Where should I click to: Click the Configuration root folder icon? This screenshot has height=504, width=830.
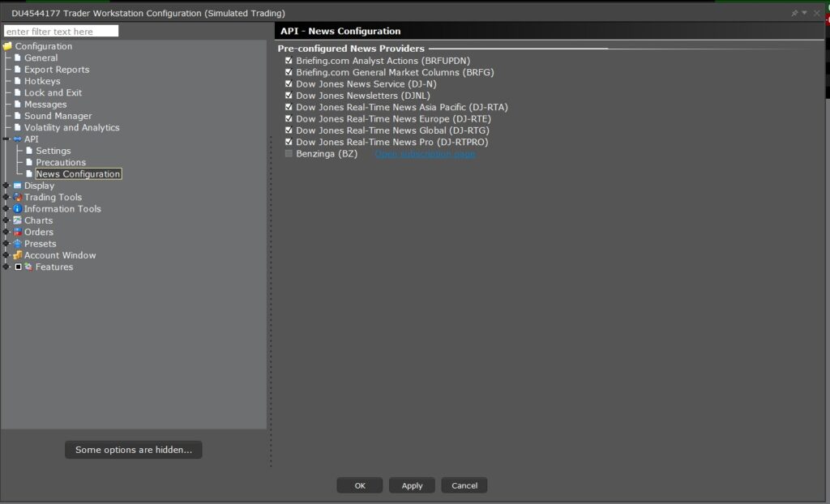(x=6, y=46)
